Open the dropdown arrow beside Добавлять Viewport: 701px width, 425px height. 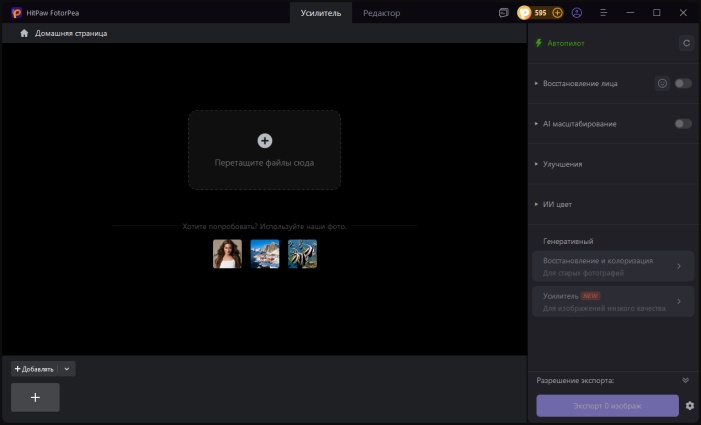coord(67,369)
